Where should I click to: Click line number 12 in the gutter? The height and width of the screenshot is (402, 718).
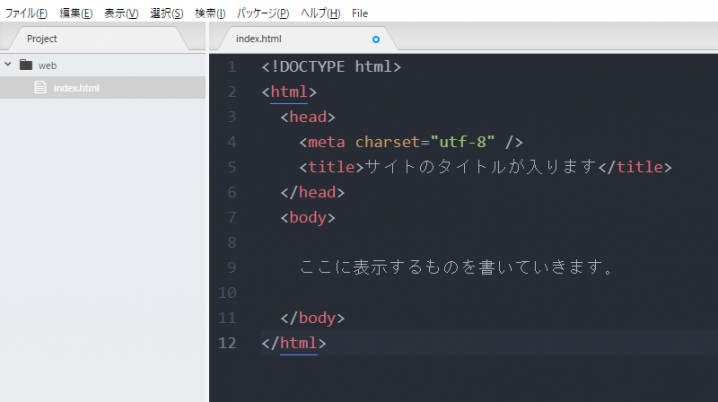pyautogui.click(x=228, y=342)
